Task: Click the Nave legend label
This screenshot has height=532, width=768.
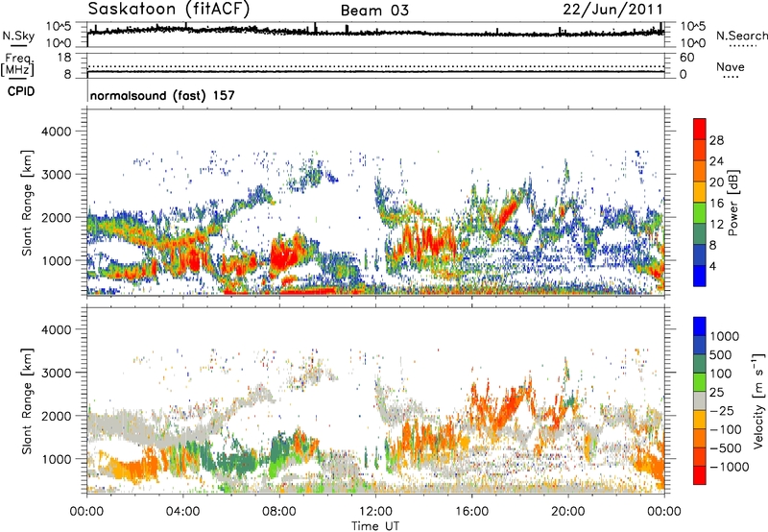Action: 731,66
